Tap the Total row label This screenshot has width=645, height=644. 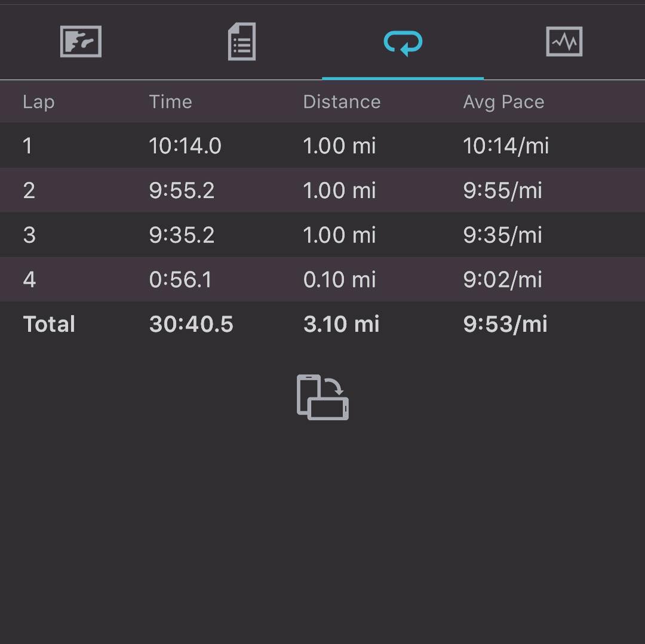pyautogui.click(x=49, y=325)
